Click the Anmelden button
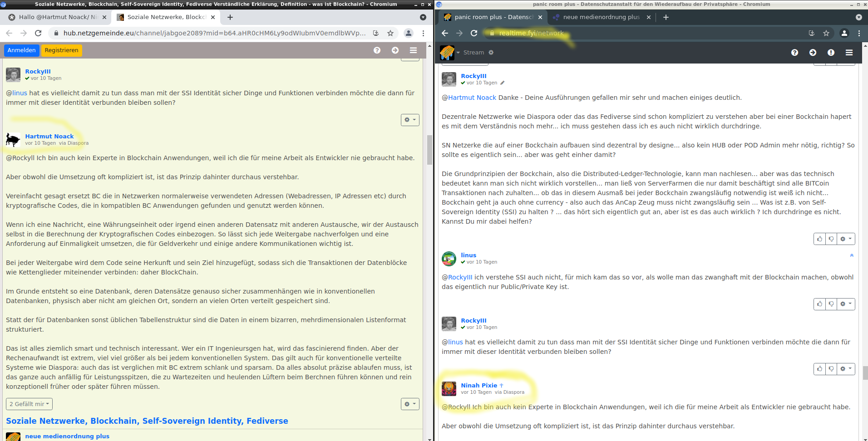868x441 pixels. click(x=21, y=50)
